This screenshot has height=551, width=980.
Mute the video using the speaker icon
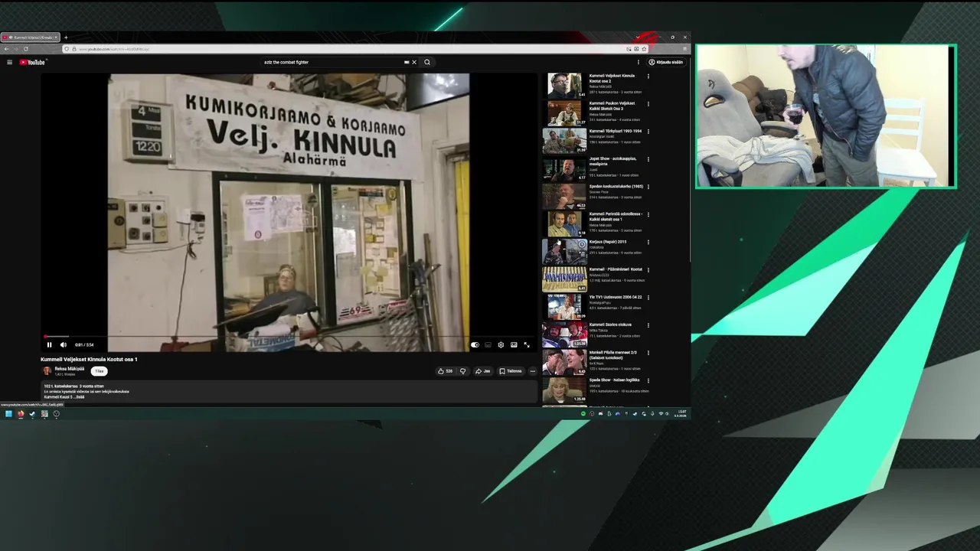click(x=63, y=345)
